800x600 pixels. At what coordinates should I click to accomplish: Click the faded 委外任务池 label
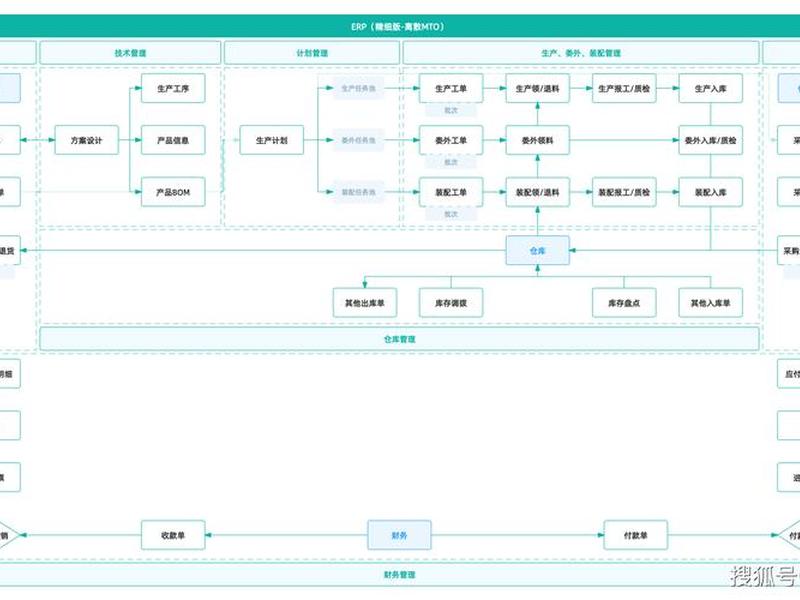[358, 140]
